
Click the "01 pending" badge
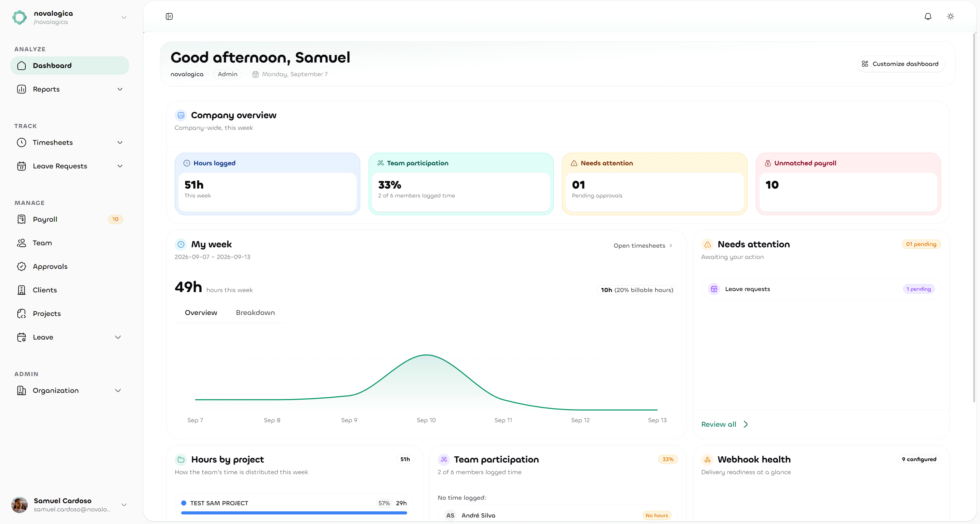(921, 244)
